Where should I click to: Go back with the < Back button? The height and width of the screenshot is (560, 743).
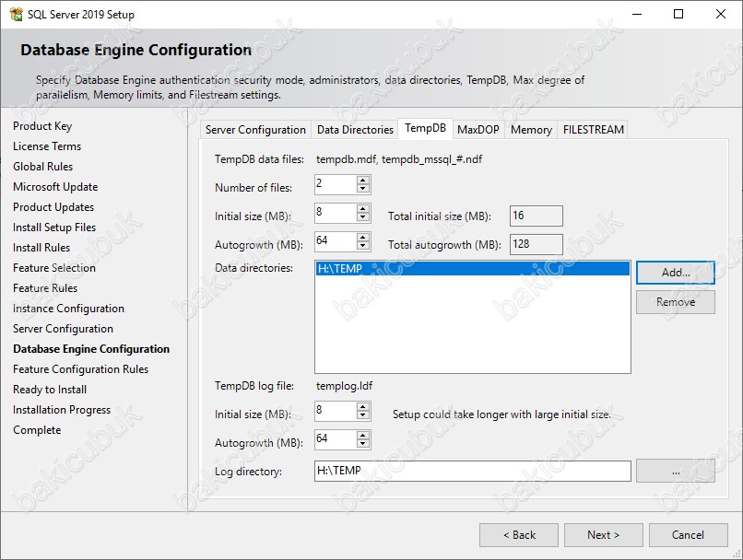(x=519, y=535)
